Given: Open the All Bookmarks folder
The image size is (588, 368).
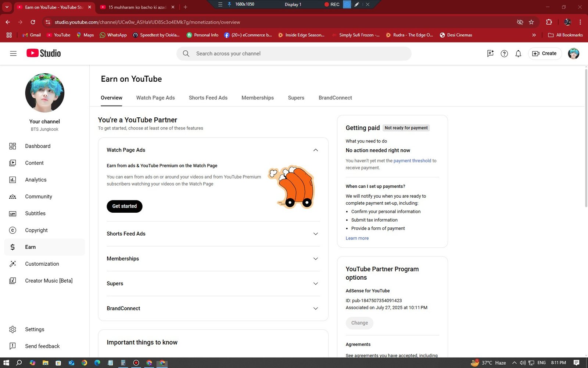Looking at the screenshot, I should pyautogui.click(x=565, y=35).
